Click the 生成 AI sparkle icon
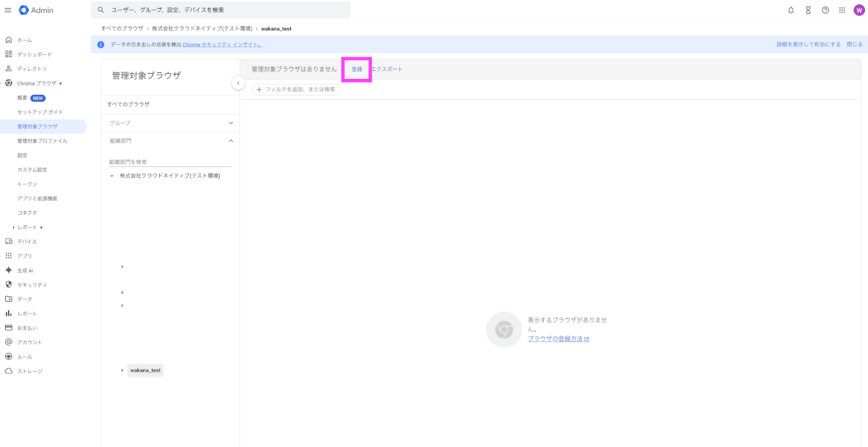The height and width of the screenshot is (447, 868). (x=9, y=271)
